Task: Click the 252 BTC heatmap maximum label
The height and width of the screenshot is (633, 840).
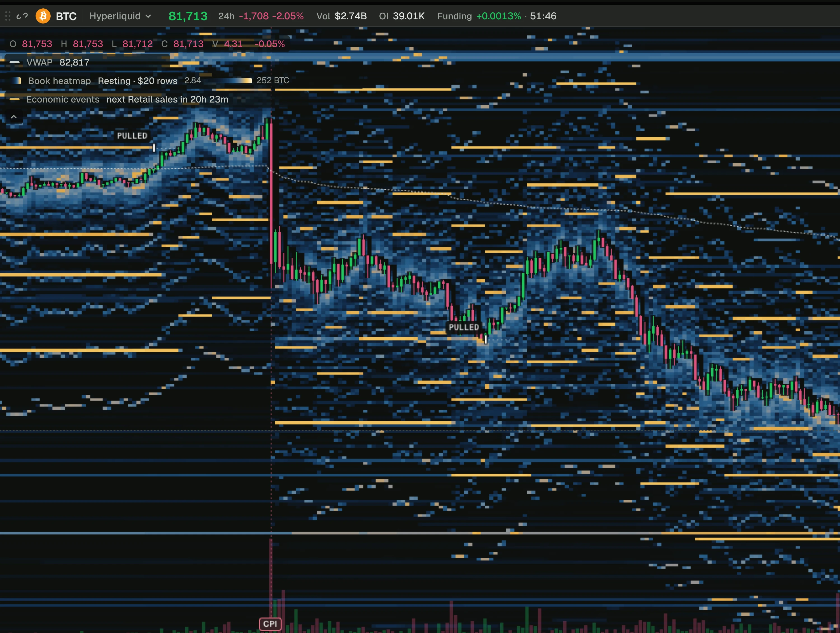Action: point(273,81)
